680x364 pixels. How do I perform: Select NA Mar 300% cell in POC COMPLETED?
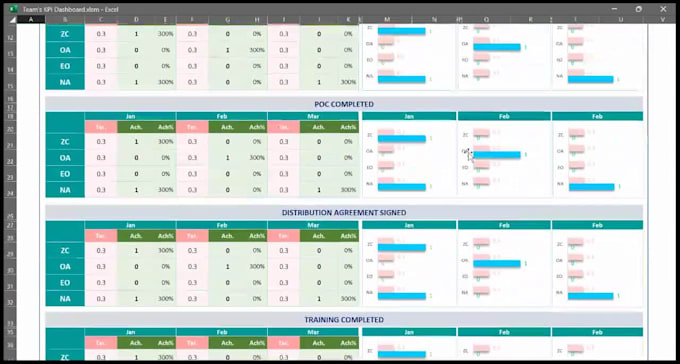click(348, 190)
